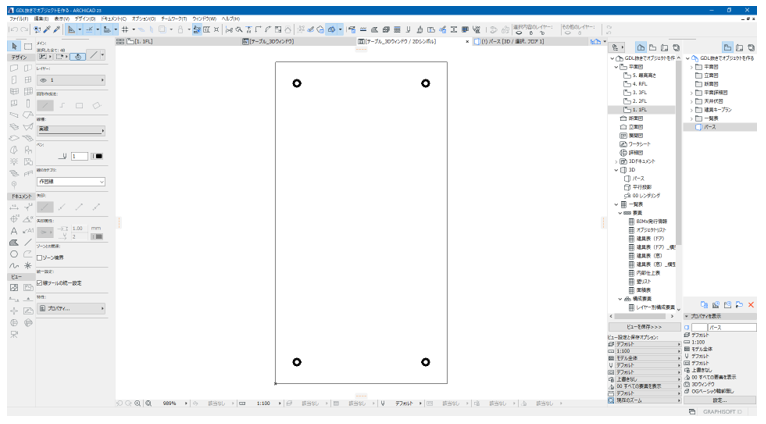This screenshot has height=424, width=766.
Task: Open Project Map in the navigator
Action: click(x=640, y=47)
